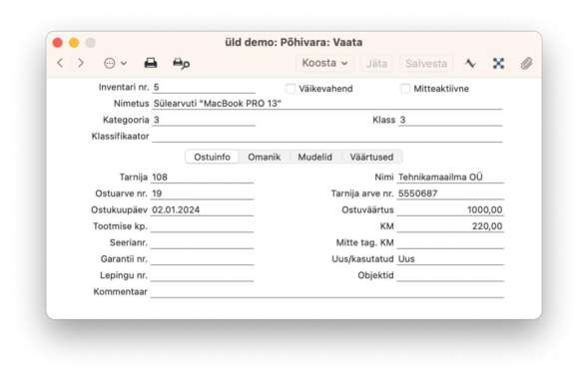Click the empty Garantii nr. field
The image size is (588, 380).
[x=202, y=259]
